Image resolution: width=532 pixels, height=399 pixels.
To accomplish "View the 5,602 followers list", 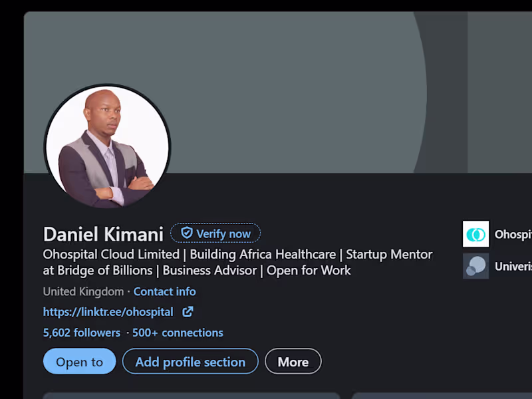I will tap(82, 332).
